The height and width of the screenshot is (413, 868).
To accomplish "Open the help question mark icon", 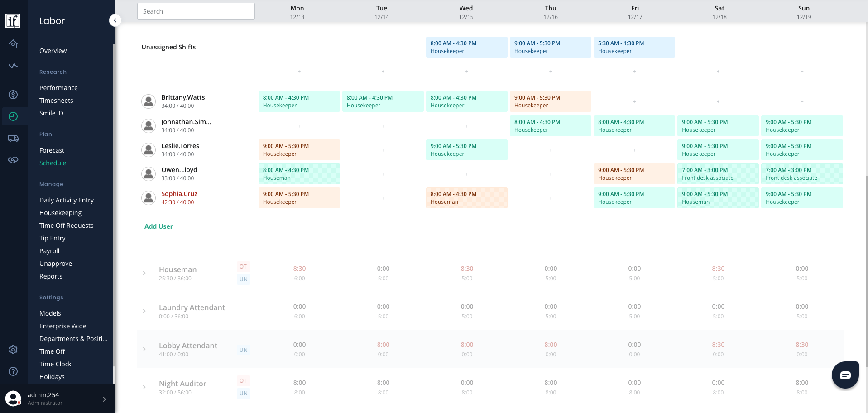I will click(13, 371).
